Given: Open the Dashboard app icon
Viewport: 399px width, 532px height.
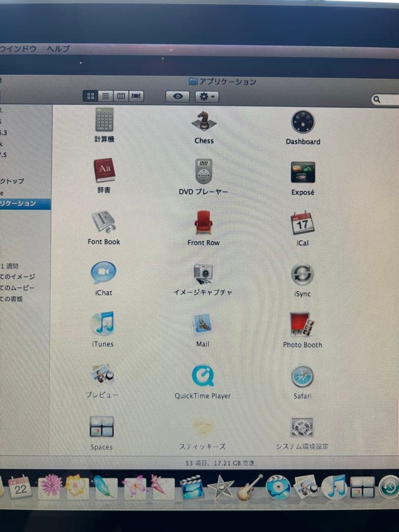Looking at the screenshot, I should point(302,122).
